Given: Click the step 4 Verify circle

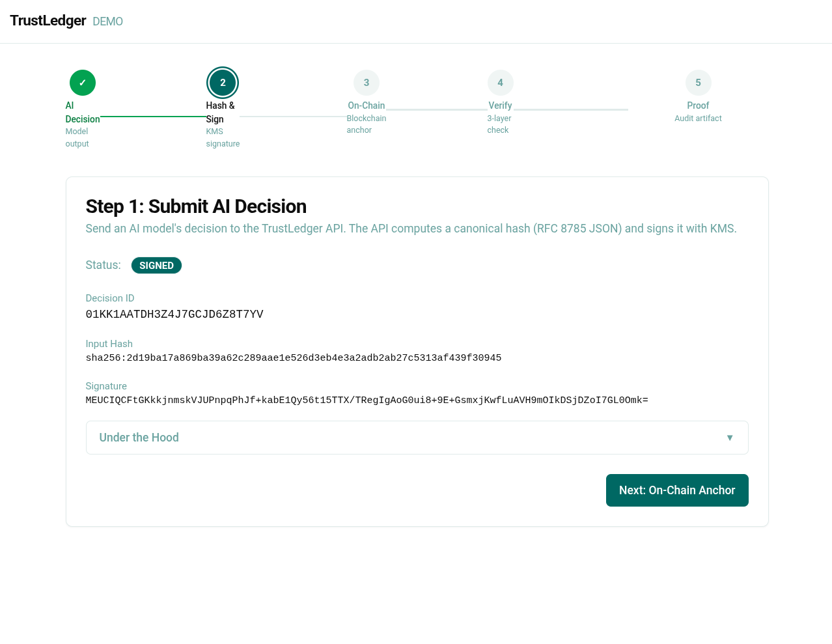Looking at the screenshot, I should (500, 83).
